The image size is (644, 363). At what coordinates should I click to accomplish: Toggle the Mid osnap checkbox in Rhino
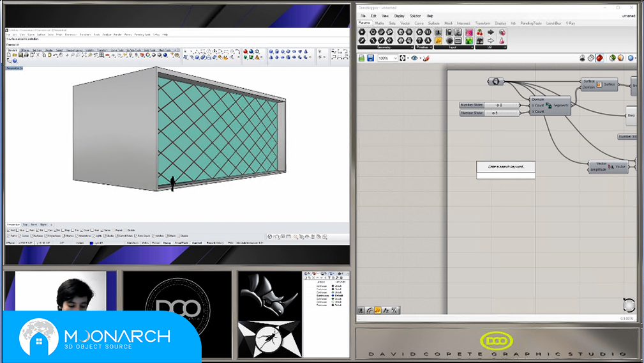(37, 230)
